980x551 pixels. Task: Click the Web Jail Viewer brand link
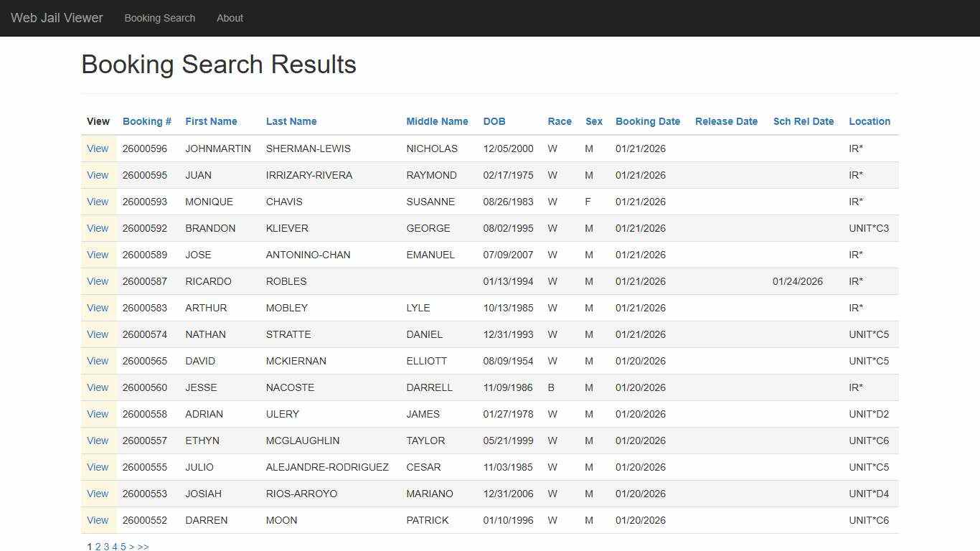coord(56,18)
